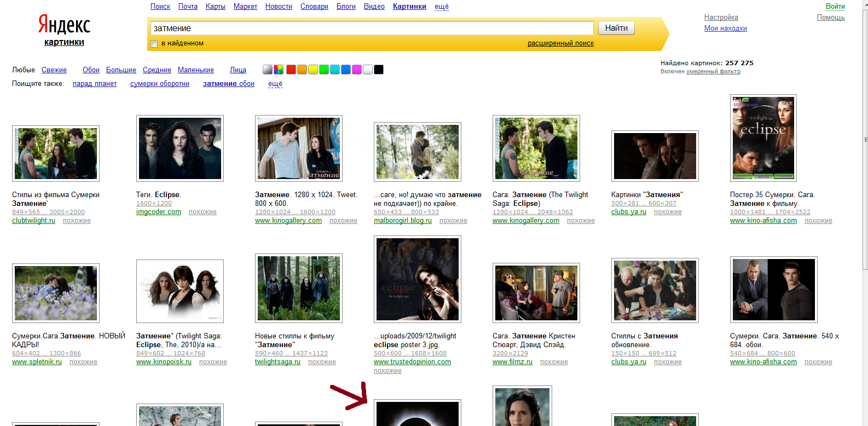Click the Yandex logo

[64, 25]
